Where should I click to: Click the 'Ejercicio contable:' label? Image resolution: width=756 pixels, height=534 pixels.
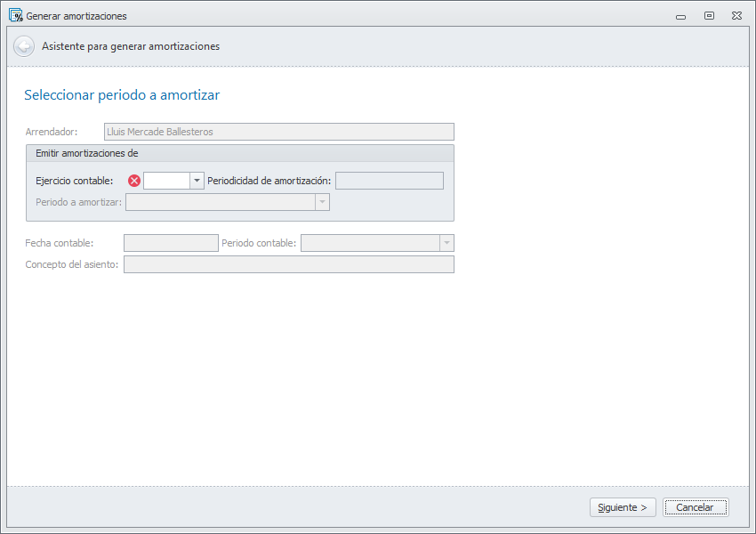(74, 181)
